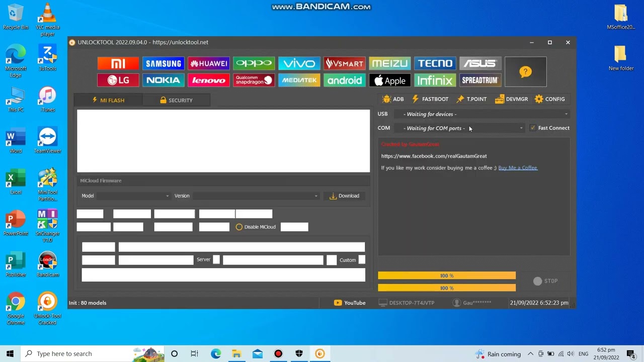This screenshot has height=362, width=644.
Task: Choose the Huawei brand icon
Action: (x=209, y=63)
